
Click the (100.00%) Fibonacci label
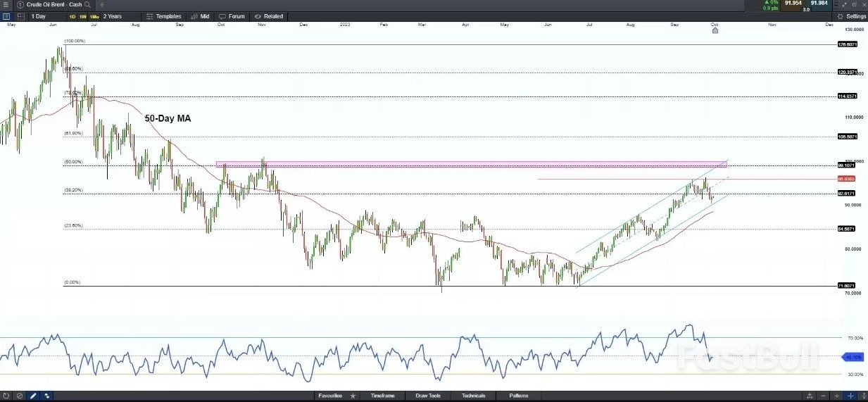click(x=75, y=41)
